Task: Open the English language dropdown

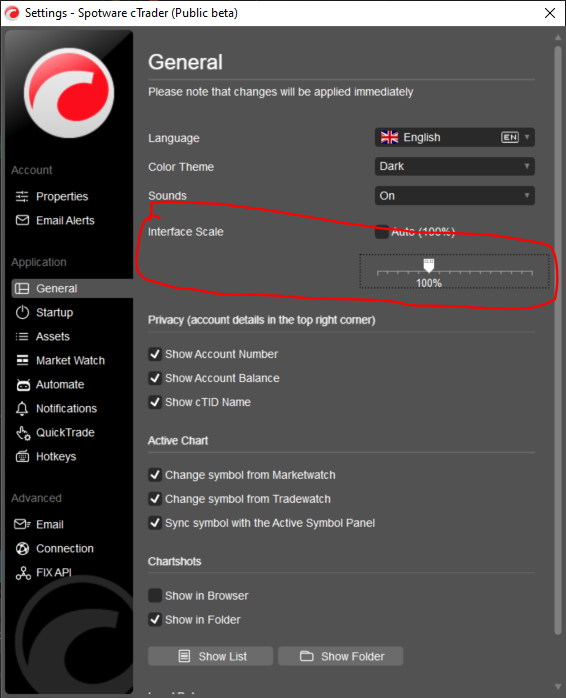Action: (x=455, y=138)
